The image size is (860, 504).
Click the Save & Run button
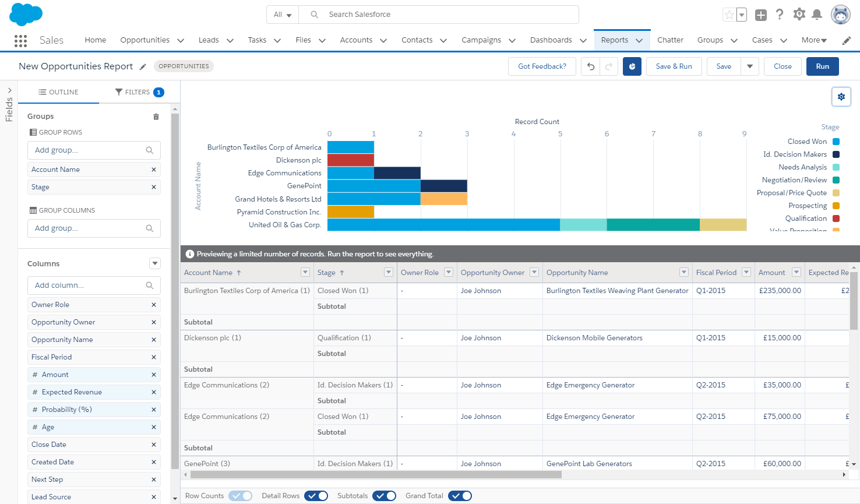pos(674,66)
